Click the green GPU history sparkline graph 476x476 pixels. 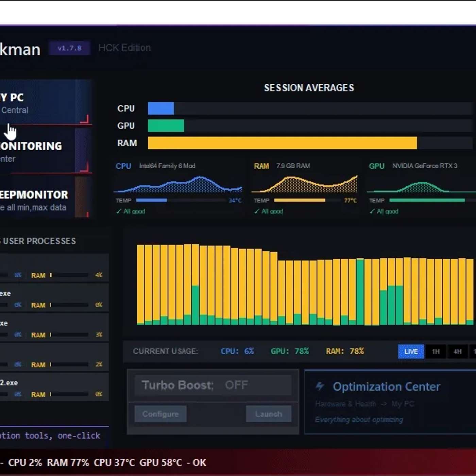pyautogui.click(x=422, y=187)
